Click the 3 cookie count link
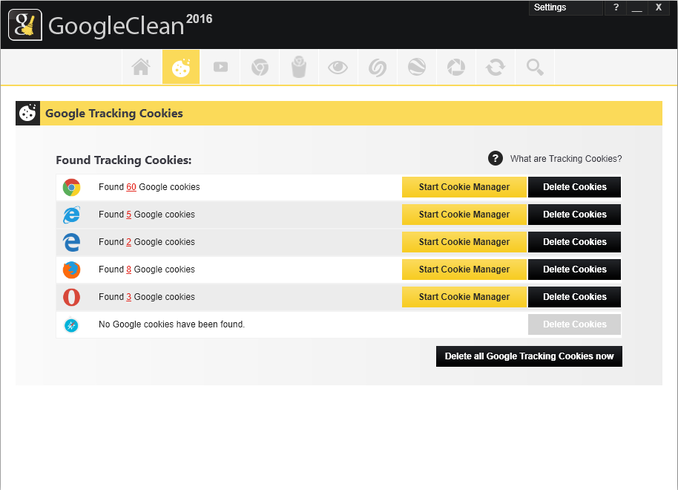Image resolution: width=678 pixels, height=490 pixels. pyautogui.click(x=128, y=297)
